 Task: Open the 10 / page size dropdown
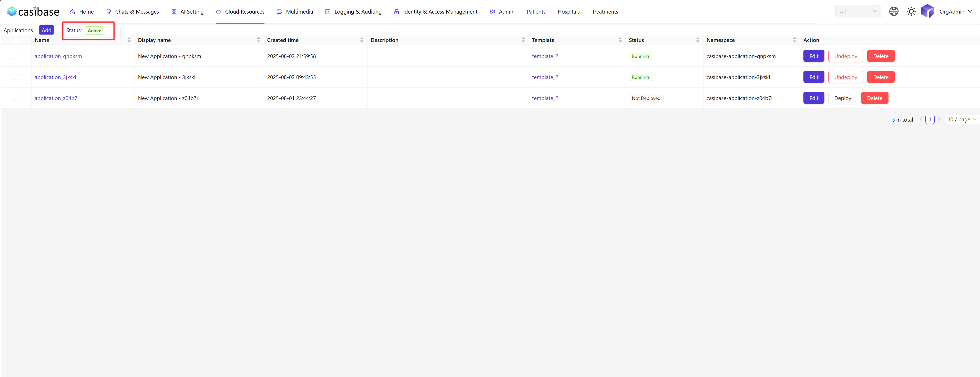pyautogui.click(x=961, y=119)
